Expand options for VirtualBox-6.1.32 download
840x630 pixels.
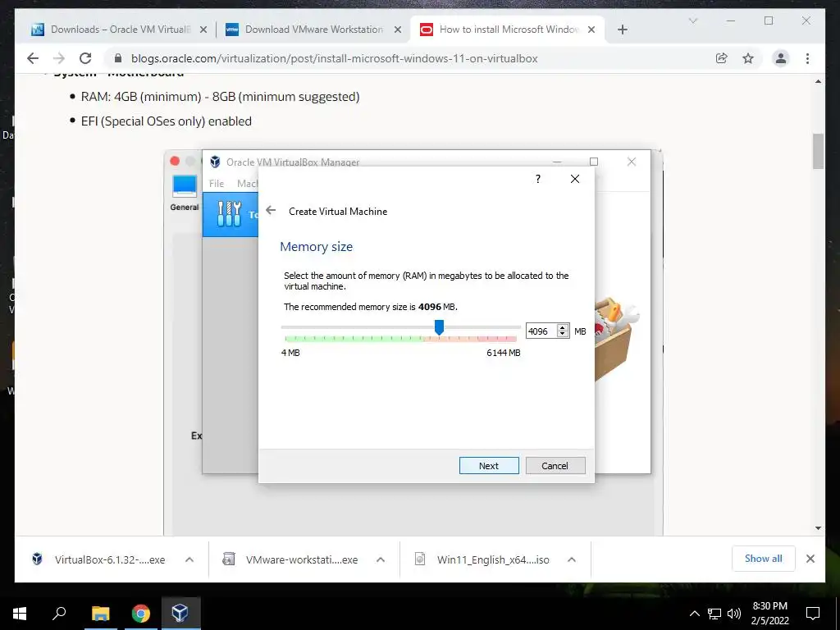[x=189, y=559]
